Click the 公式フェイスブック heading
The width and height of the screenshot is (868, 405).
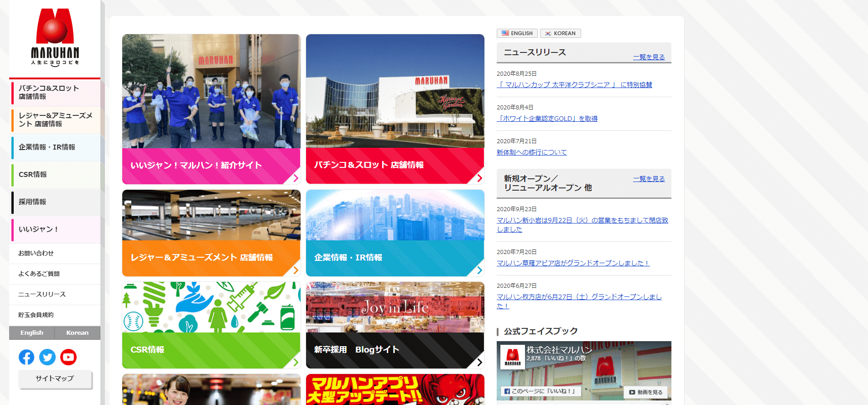[x=541, y=331]
